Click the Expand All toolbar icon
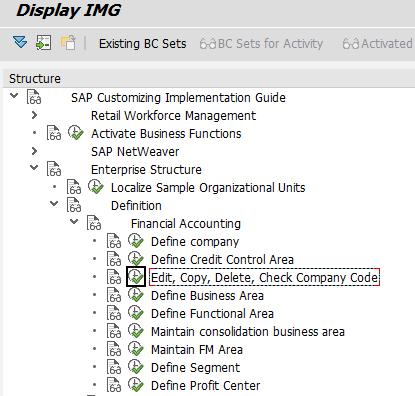The width and height of the screenshot is (415, 396). 20,43
